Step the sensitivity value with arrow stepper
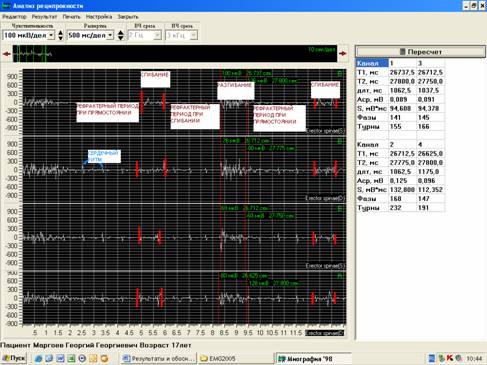487x365 pixels. pos(60,35)
